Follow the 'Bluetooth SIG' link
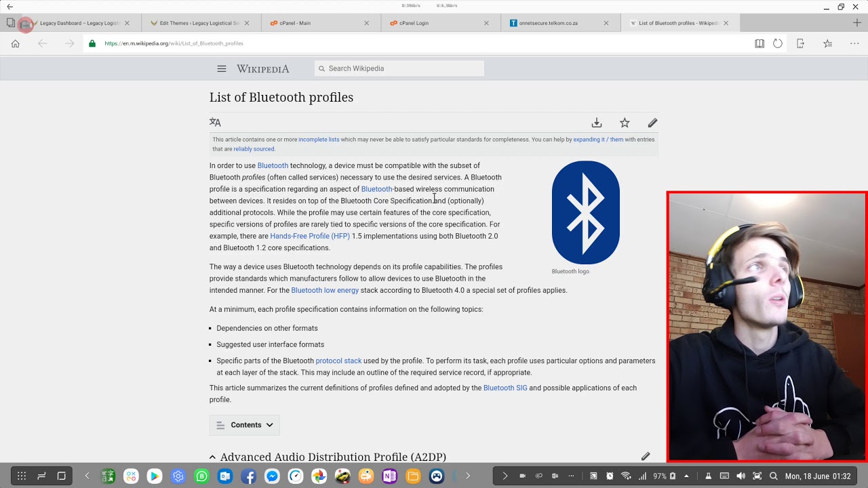 [x=505, y=388]
